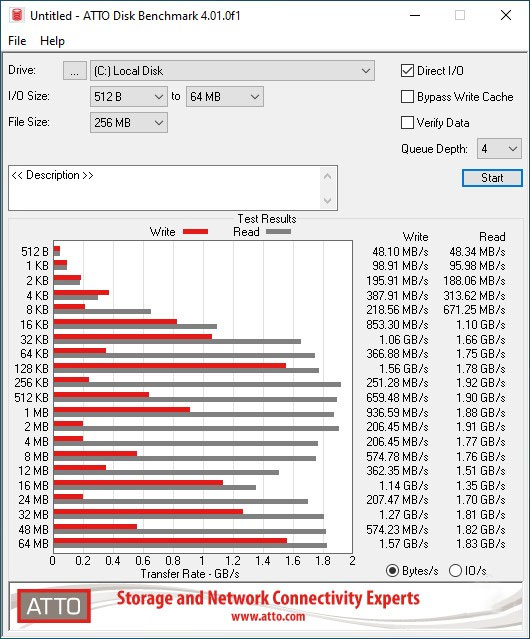Open the 256 MB File Size dropdown

point(129,123)
